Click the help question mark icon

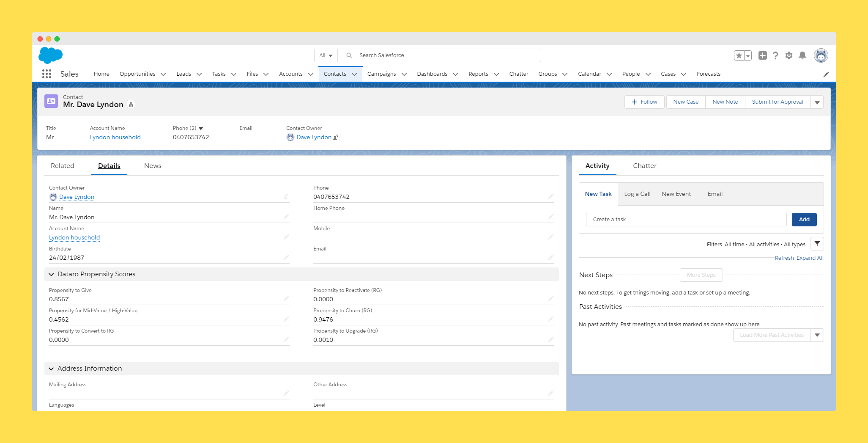[x=775, y=55]
